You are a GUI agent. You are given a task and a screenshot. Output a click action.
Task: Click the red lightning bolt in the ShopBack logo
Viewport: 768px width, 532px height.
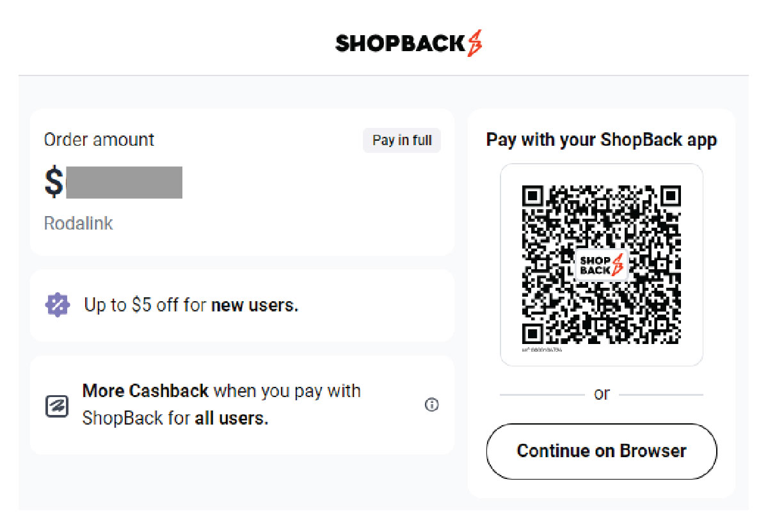[x=476, y=43]
